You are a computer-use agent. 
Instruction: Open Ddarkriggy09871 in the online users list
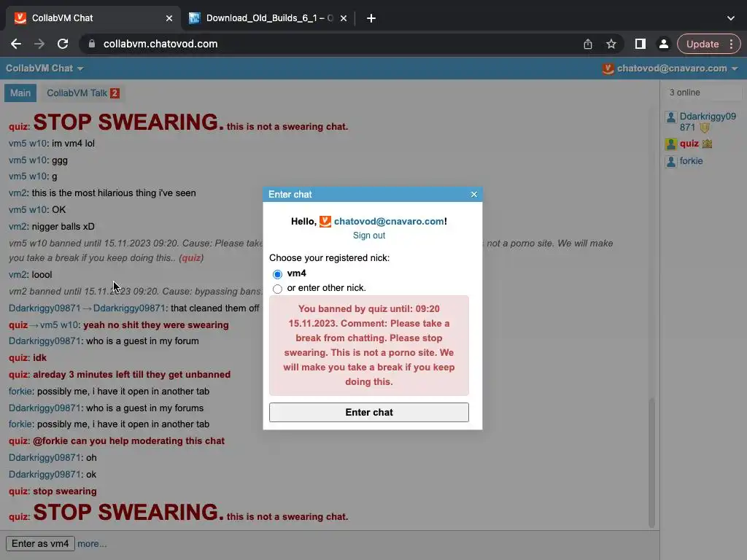(x=708, y=122)
